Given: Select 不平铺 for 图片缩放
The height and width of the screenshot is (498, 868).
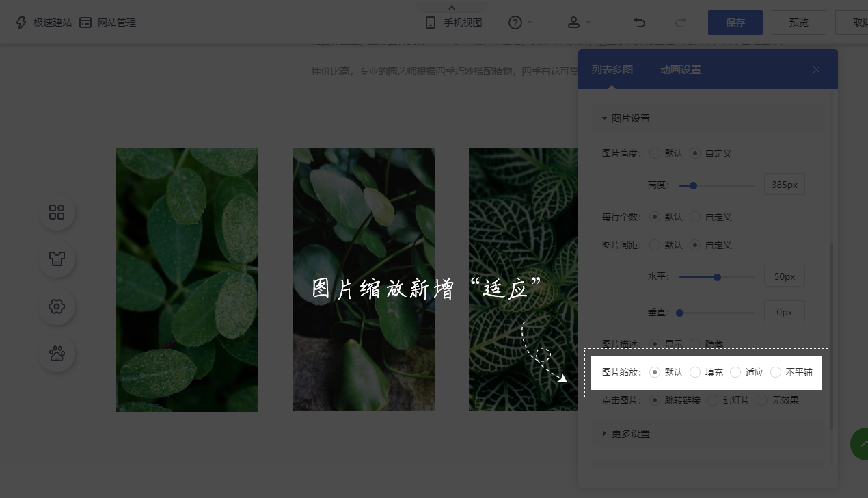Looking at the screenshot, I should coord(776,372).
